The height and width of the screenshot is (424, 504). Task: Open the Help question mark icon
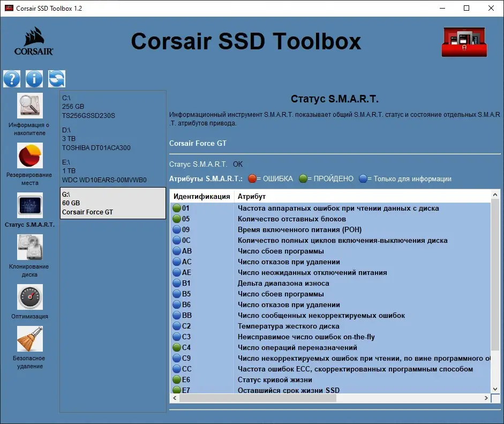point(12,79)
